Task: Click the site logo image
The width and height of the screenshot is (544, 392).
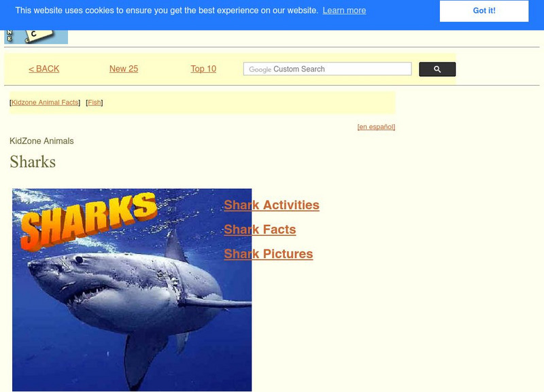Action: 36,37
